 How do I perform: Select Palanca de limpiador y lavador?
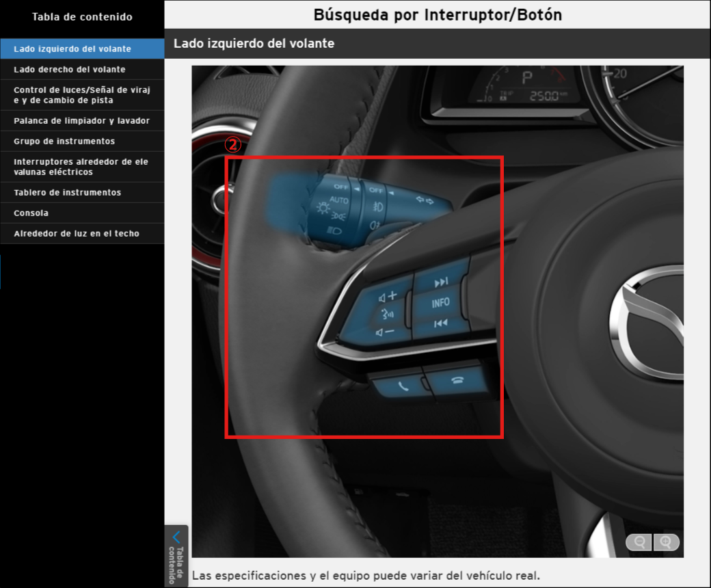pos(81,120)
